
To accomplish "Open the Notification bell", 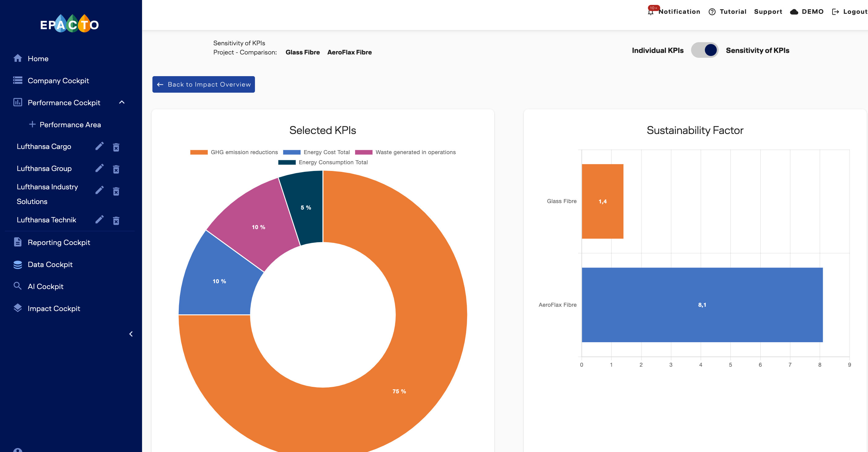I will click(651, 12).
